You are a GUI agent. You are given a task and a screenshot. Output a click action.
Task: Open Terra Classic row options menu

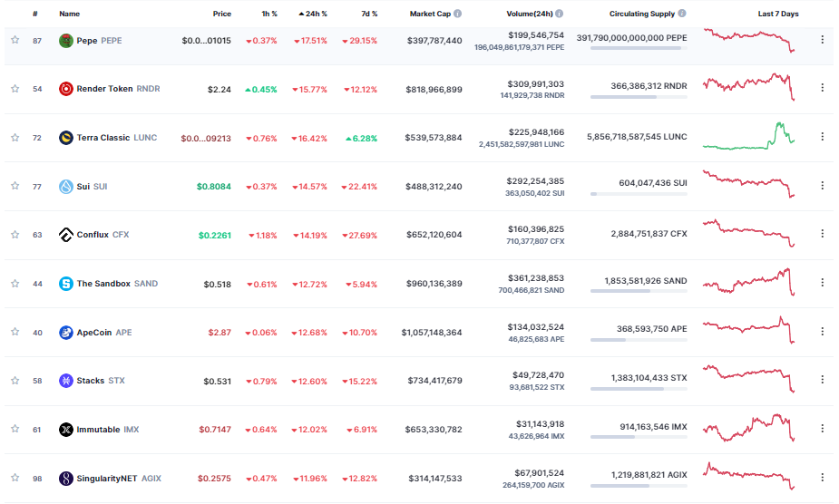click(x=823, y=137)
